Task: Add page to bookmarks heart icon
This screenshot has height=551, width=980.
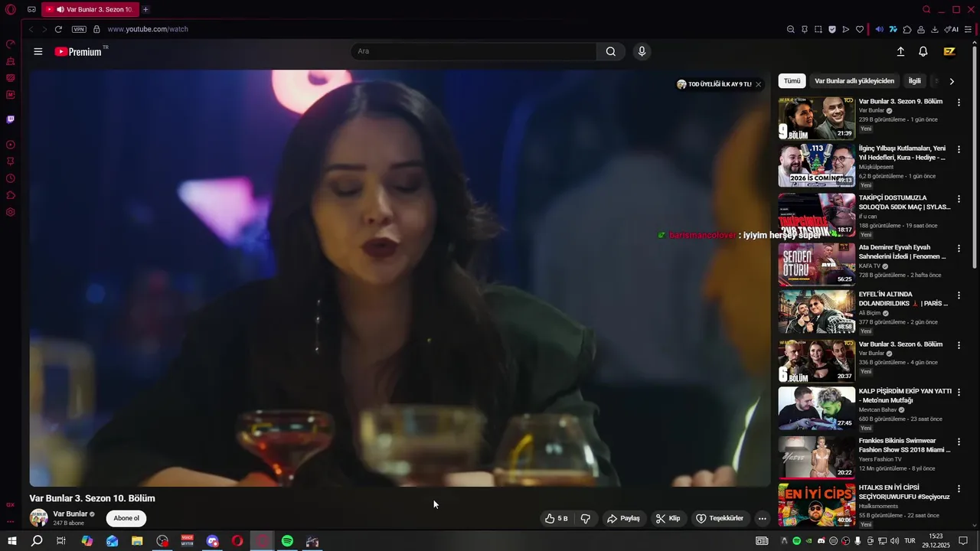Action: click(x=860, y=29)
